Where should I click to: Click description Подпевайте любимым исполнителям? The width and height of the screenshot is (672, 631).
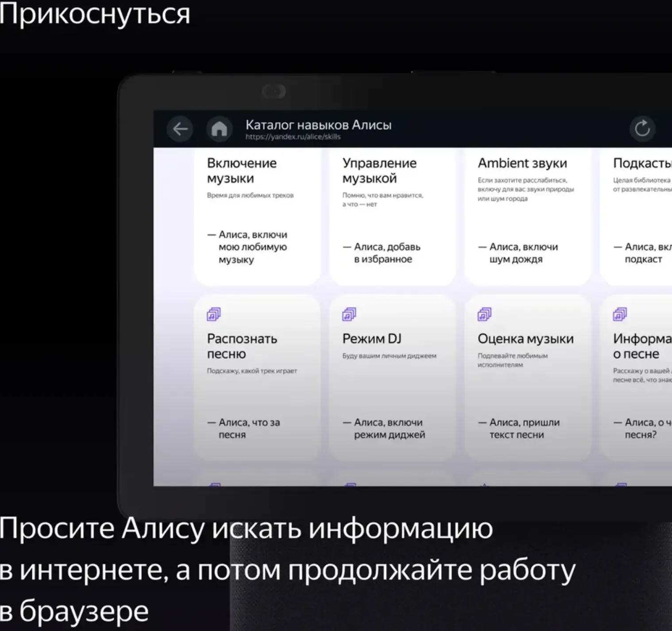point(513,360)
